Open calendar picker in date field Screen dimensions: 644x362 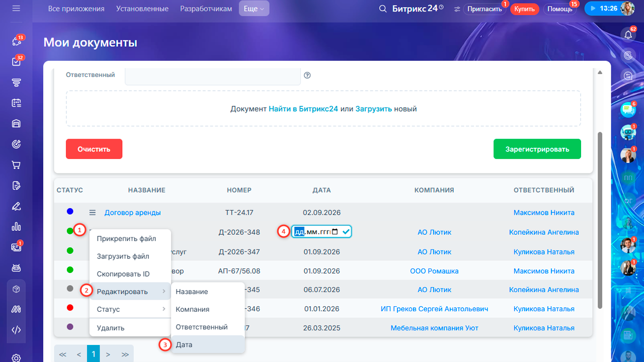[335, 231]
